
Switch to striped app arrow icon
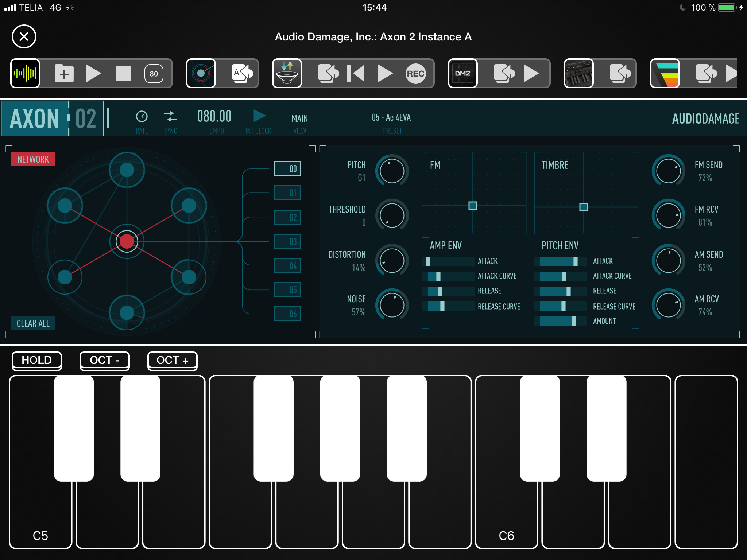706,73
